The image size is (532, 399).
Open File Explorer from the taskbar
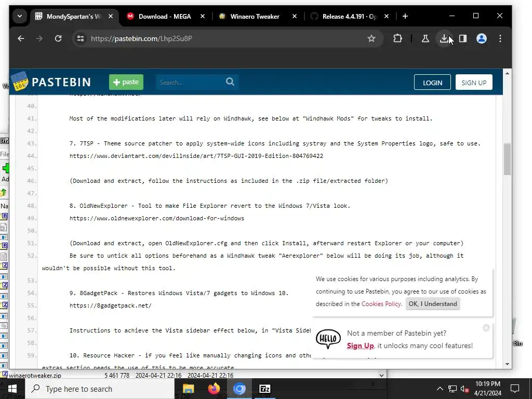click(x=188, y=389)
